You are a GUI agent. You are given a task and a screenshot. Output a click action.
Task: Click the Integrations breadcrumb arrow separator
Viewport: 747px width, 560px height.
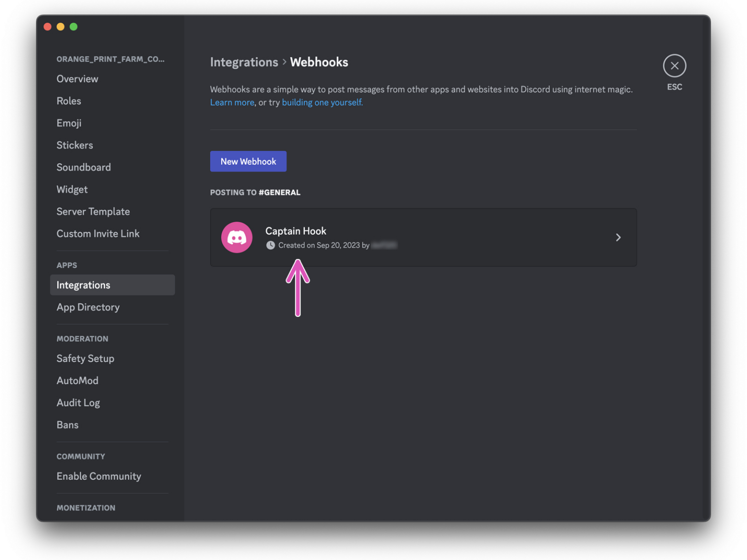tap(284, 62)
